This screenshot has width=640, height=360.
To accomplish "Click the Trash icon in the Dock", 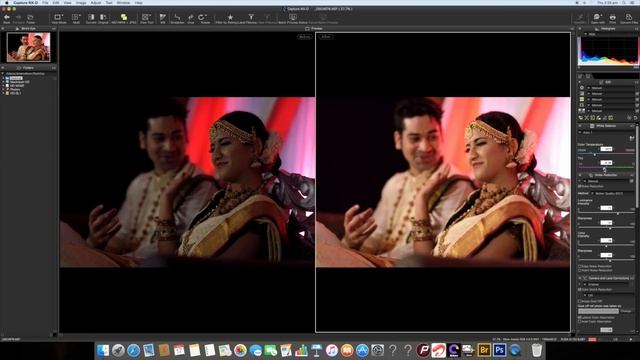I will pyautogui.click(x=536, y=350).
